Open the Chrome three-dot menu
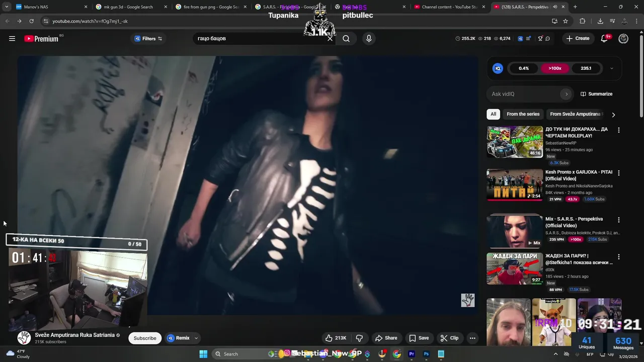 pos(637,21)
